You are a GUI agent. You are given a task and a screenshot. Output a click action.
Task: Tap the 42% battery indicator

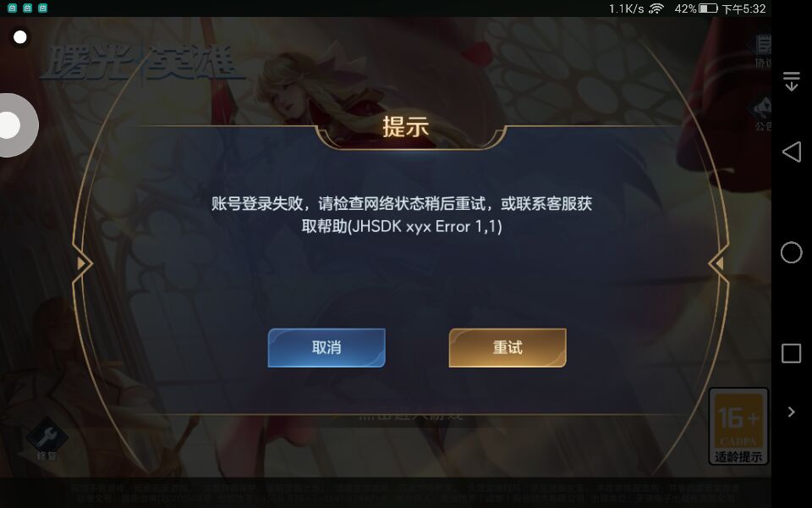coord(695,8)
